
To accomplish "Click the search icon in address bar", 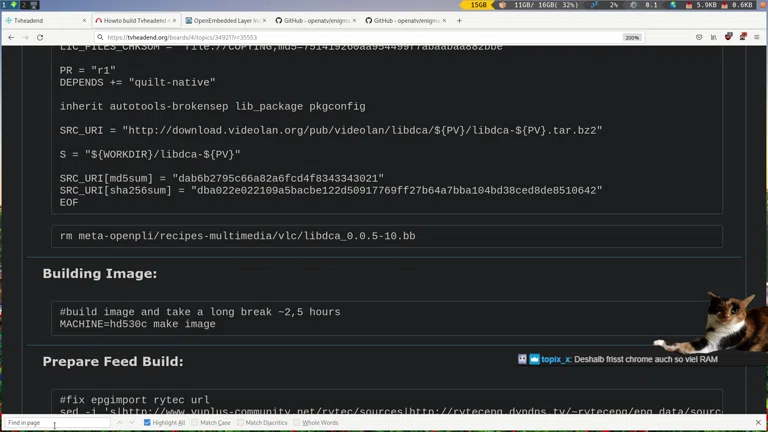I will 100,37.
